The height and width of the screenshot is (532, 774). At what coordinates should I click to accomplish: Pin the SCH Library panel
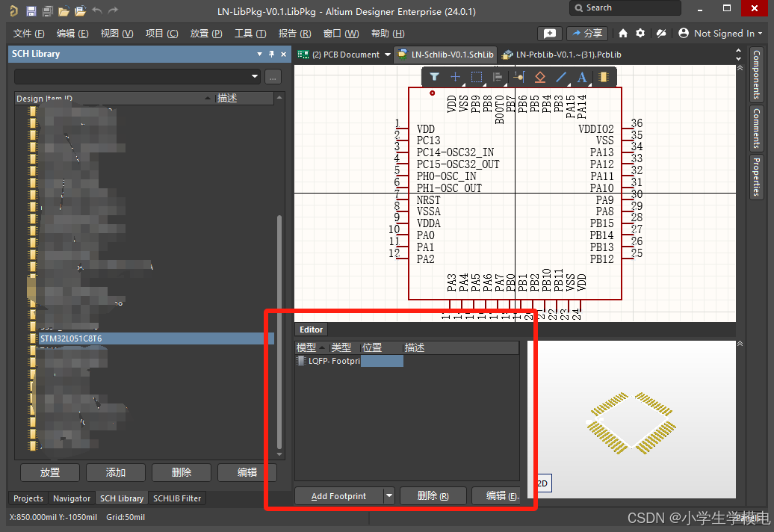tap(271, 53)
